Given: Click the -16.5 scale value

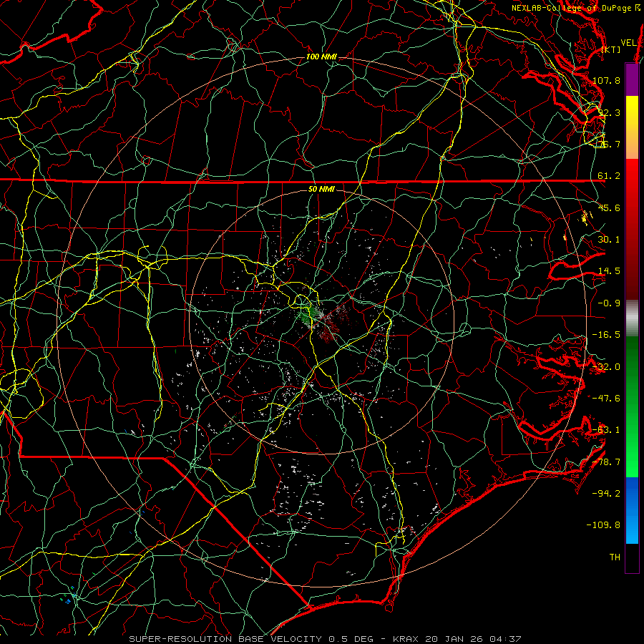Looking at the screenshot, I should pyautogui.click(x=606, y=335).
